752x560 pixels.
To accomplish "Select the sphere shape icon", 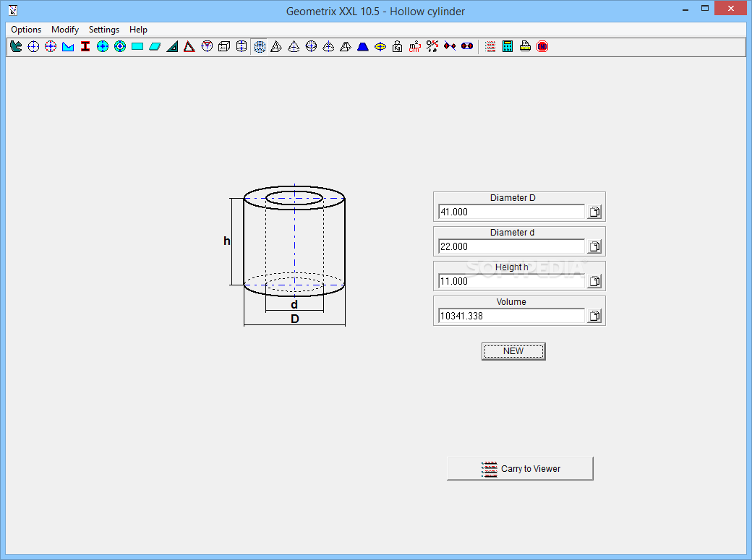I will click(311, 46).
